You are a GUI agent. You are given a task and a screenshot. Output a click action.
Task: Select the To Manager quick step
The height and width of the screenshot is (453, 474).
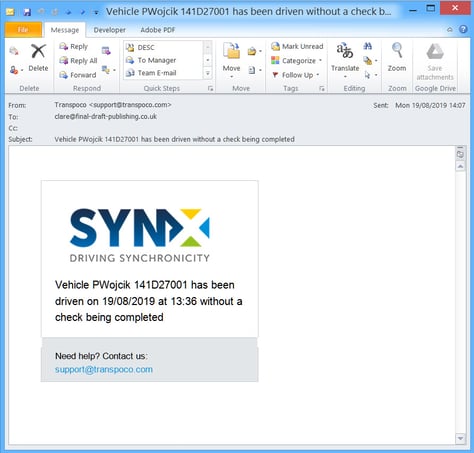163,60
